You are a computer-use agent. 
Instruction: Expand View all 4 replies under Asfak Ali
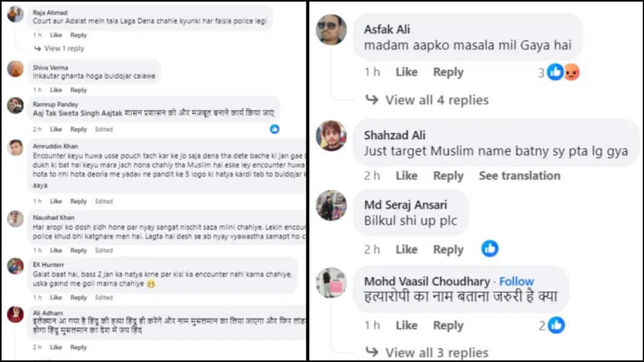click(437, 100)
